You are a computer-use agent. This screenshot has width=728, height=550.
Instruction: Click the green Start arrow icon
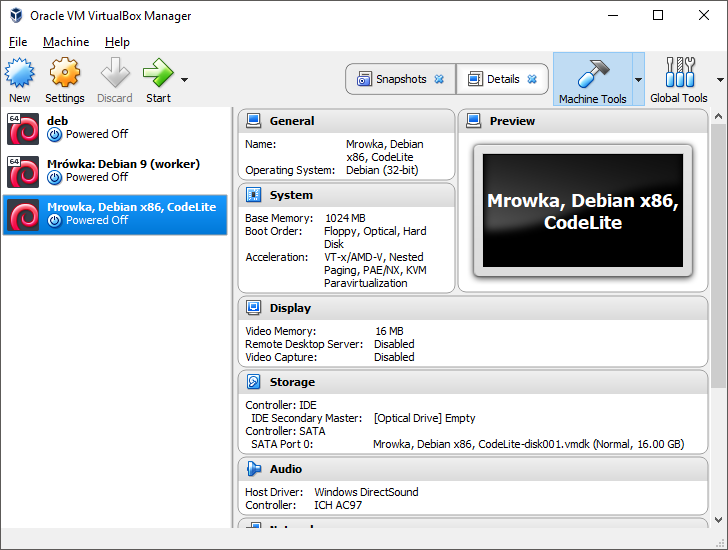click(157, 73)
